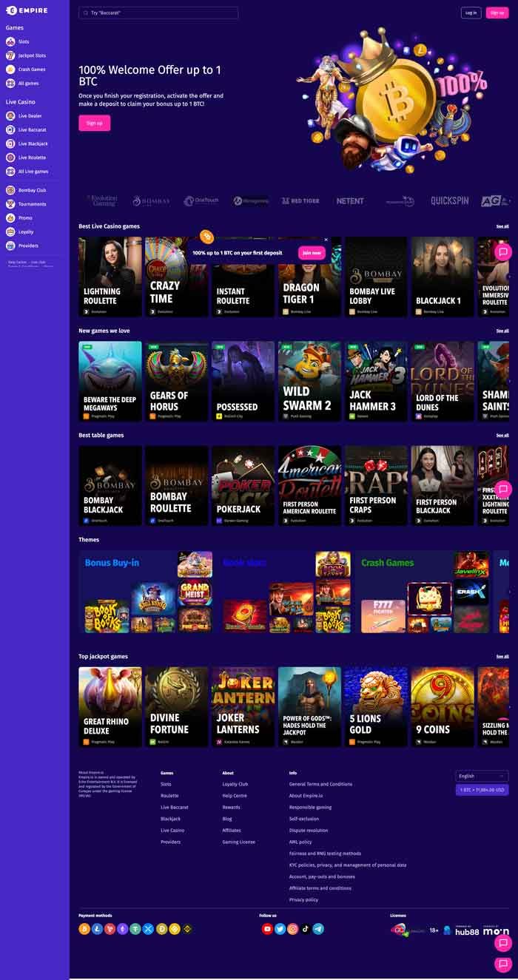Click Join now on the deposit promo
518x980 pixels.
click(312, 253)
